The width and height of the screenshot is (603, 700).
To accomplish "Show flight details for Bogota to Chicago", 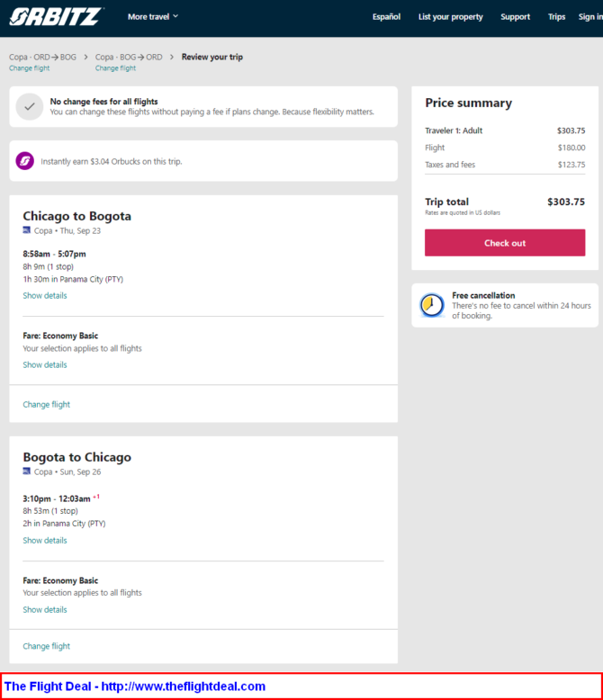I will (x=45, y=540).
